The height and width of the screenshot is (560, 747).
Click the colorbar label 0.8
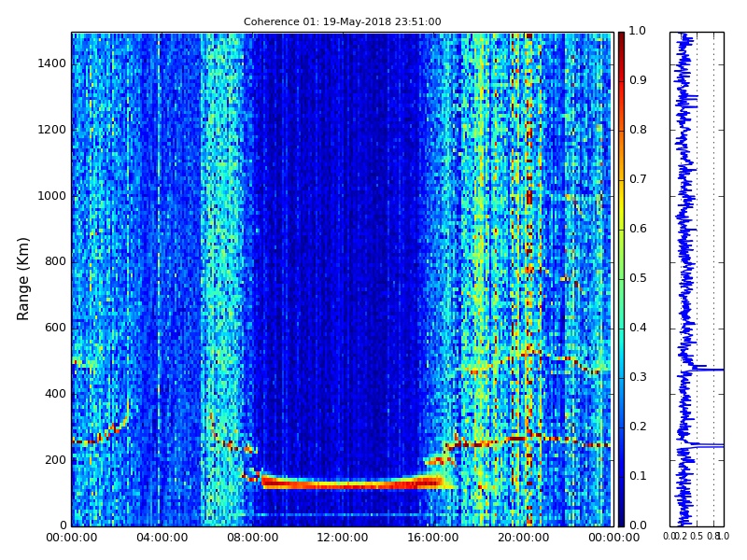pyautogui.click(x=638, y=130)
